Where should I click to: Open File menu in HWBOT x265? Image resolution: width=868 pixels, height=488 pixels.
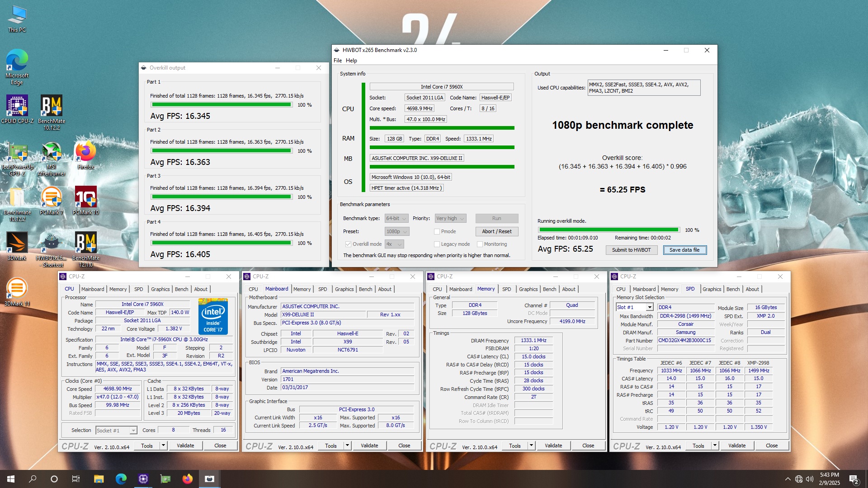[x=338, y=60]
